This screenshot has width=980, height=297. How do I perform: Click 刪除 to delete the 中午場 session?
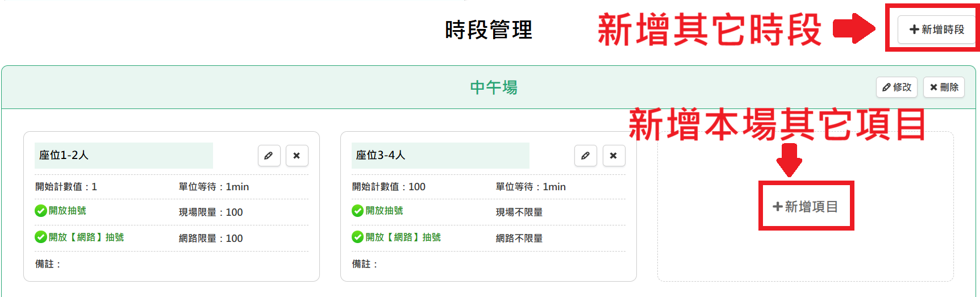[943, 87]
